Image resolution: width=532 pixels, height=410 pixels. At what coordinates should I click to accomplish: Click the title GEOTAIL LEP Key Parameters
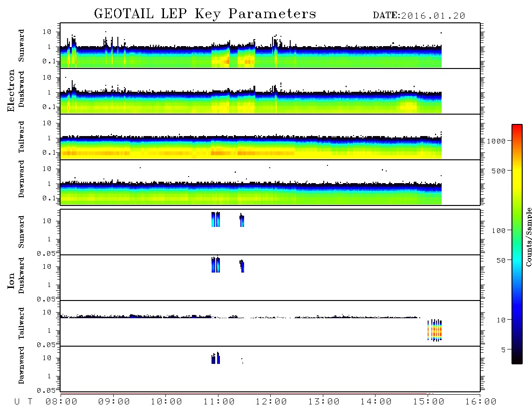[205, 14]
